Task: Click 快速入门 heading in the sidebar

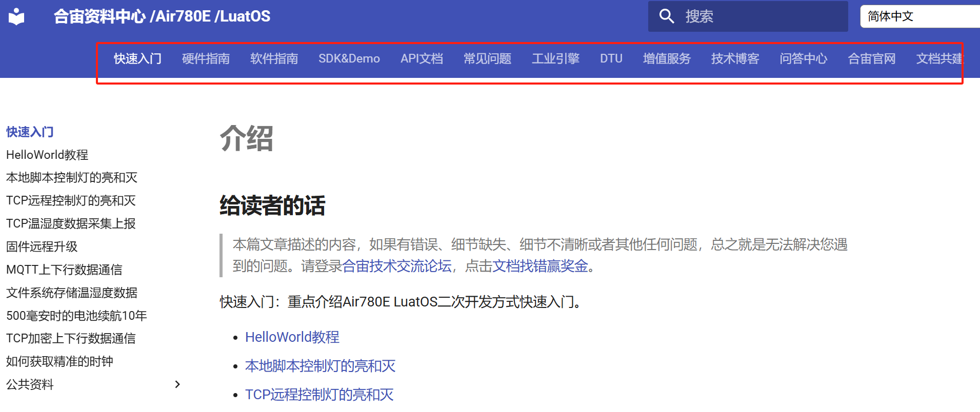Action: tap(30, 132)
